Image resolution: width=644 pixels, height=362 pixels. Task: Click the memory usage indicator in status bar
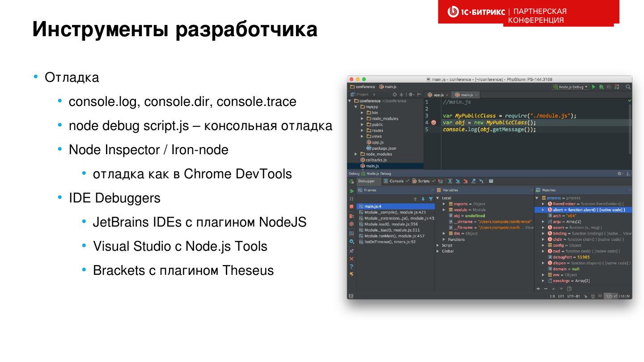[x=617, y=296]
